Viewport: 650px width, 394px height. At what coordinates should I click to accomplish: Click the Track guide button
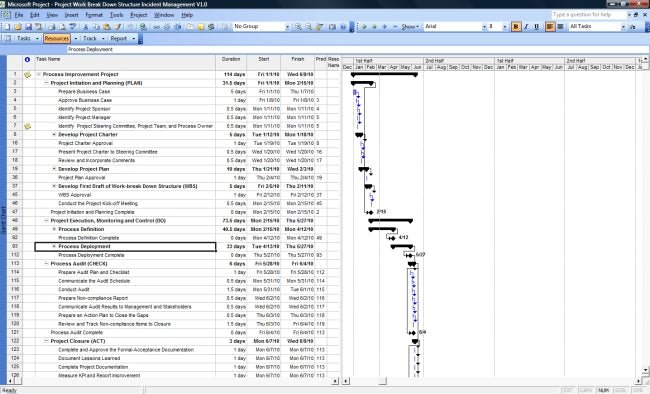[x=90, y=39]
